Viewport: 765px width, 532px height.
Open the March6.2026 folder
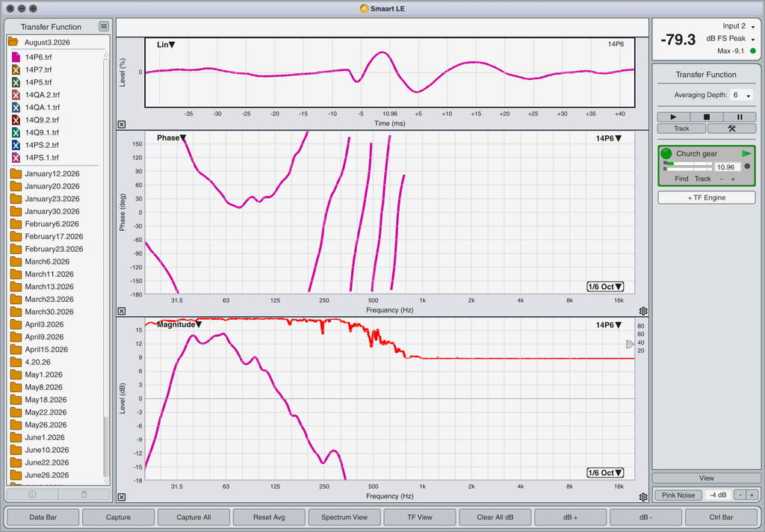tap(47, 262)
